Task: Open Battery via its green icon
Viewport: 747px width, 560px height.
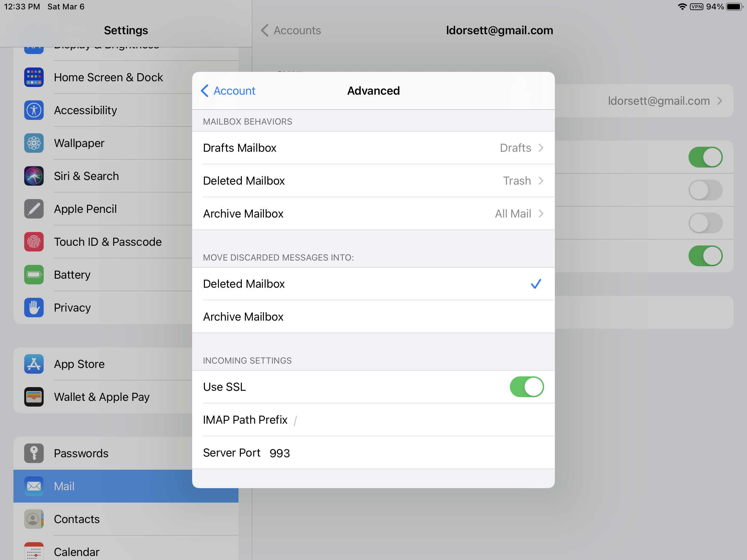Action: [x=34, y=274]
